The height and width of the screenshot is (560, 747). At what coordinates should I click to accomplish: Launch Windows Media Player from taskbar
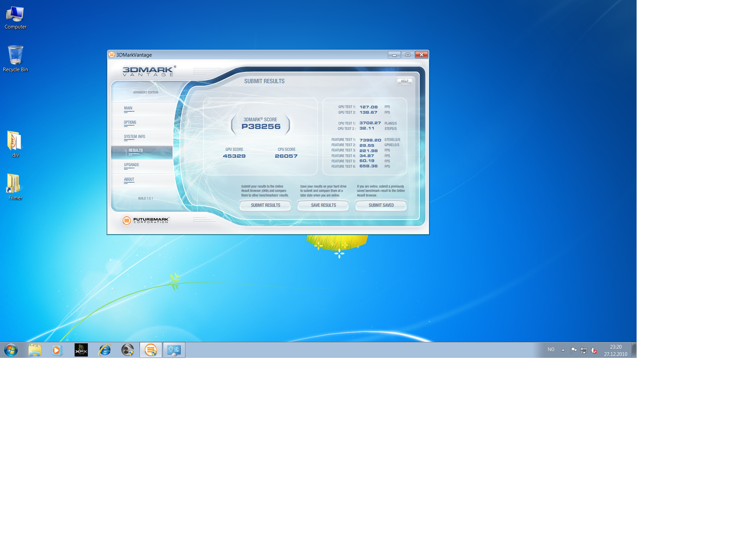click(x=57, y=350)
